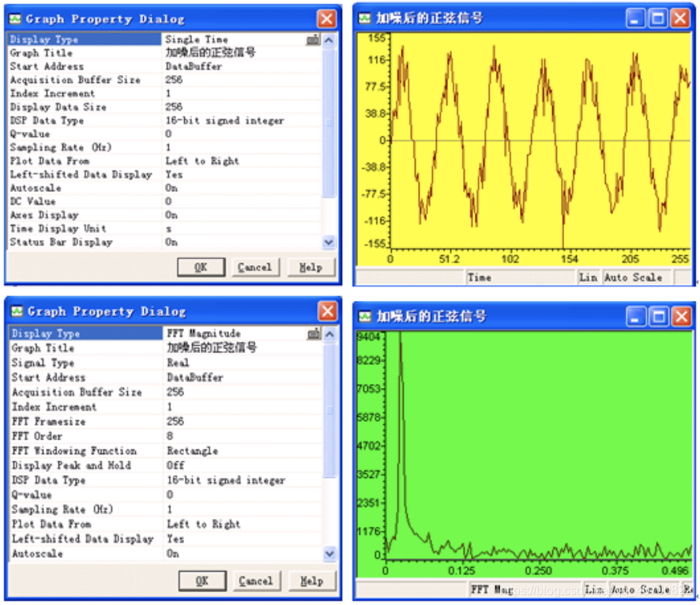This screenshot has width=700, height=605.
Task: Click Cancel in the top Graph Property Dialog
Action: 255,267
